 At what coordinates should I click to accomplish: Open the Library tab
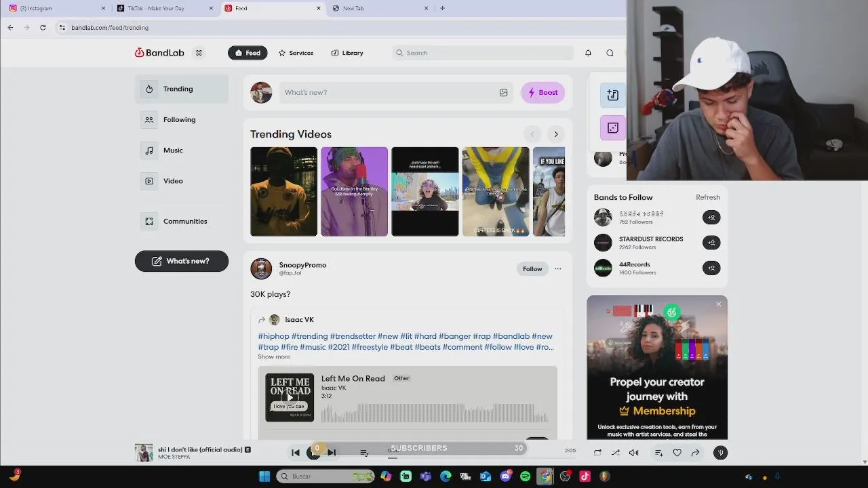click(347, 53)
